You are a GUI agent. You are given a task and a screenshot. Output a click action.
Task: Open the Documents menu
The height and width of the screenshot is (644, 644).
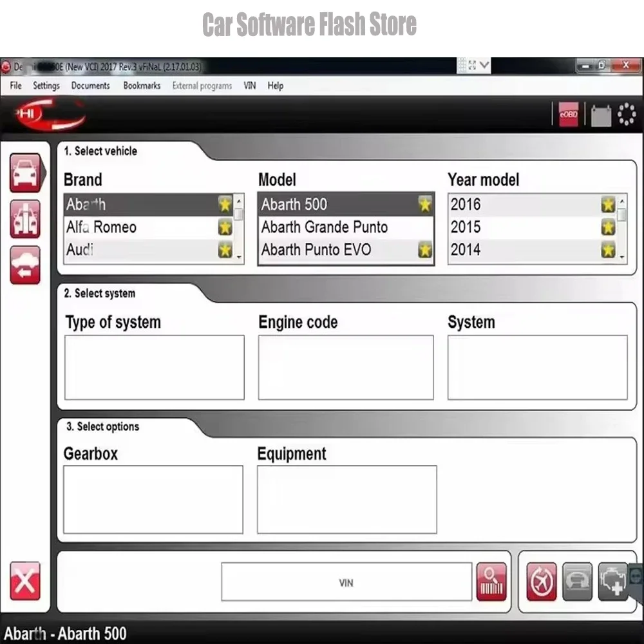point(90,86)
